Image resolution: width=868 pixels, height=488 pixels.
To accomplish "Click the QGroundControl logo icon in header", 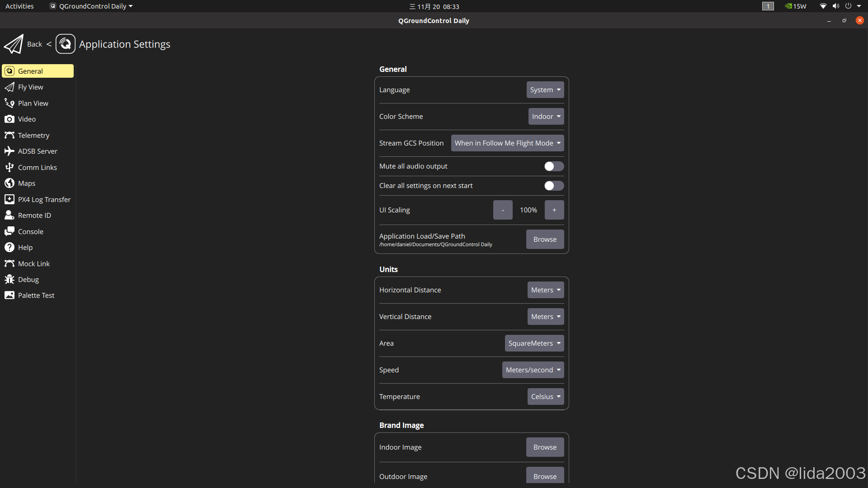I will click(x=66, y=44).
